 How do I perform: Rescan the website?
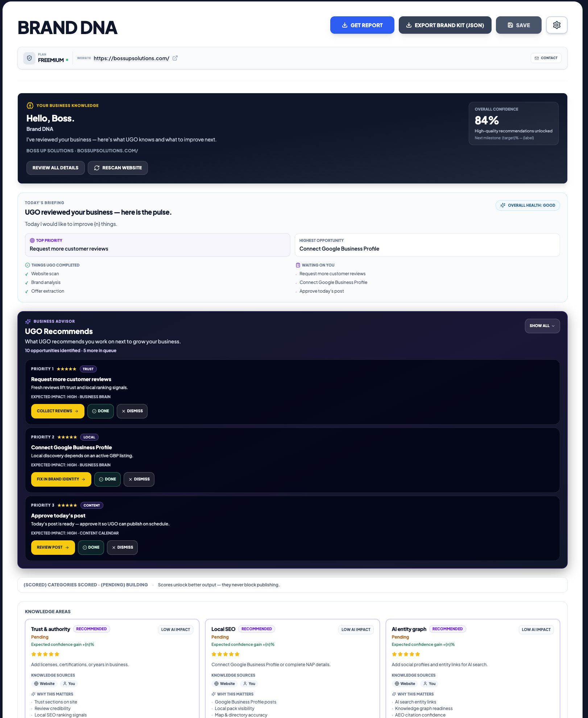coord(118,168)
